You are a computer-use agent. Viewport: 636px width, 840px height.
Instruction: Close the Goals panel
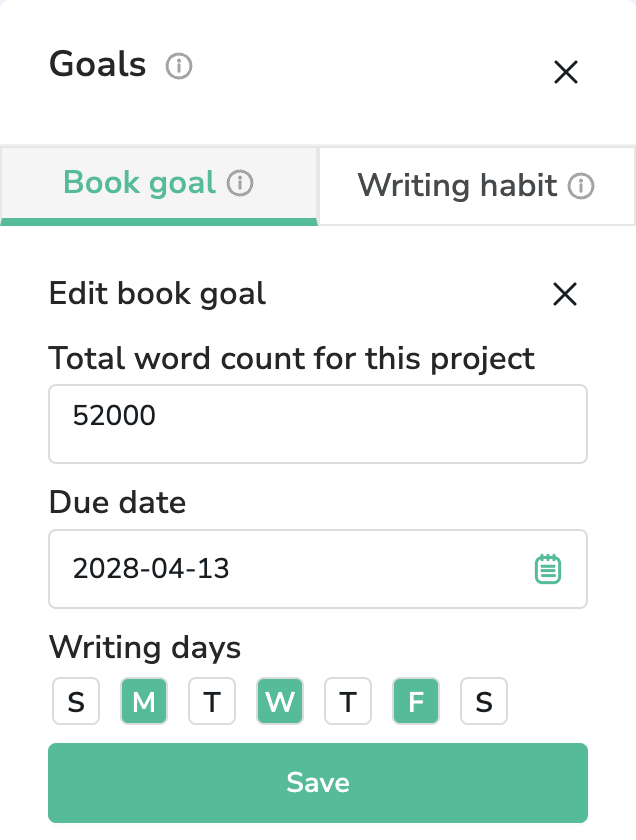click(566, 72)
